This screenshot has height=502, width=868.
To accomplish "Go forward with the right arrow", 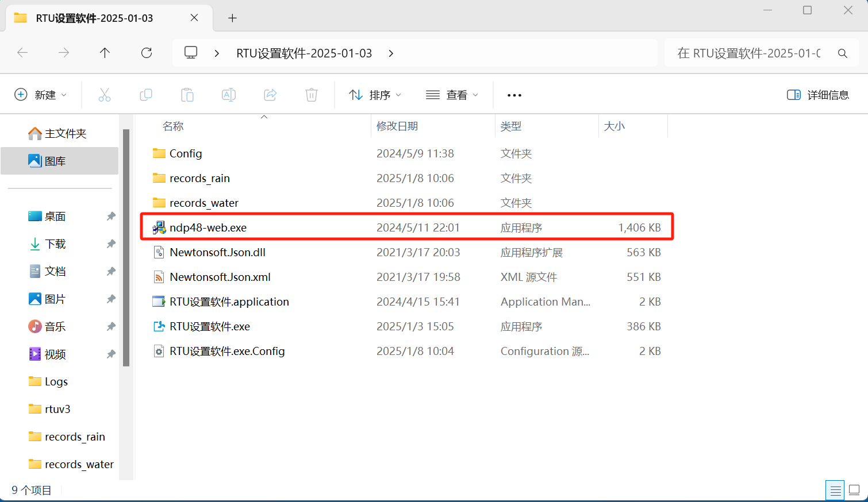I will point(64,53).
